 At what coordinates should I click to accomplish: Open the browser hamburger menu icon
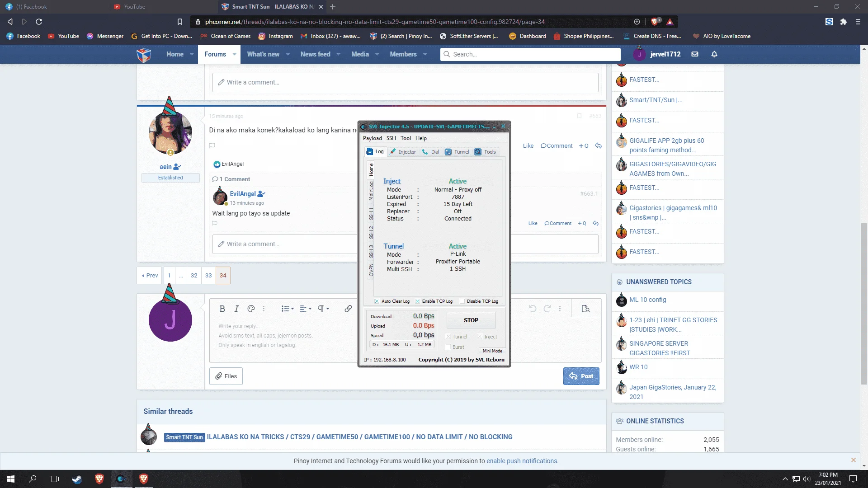(x=858, y=22)
